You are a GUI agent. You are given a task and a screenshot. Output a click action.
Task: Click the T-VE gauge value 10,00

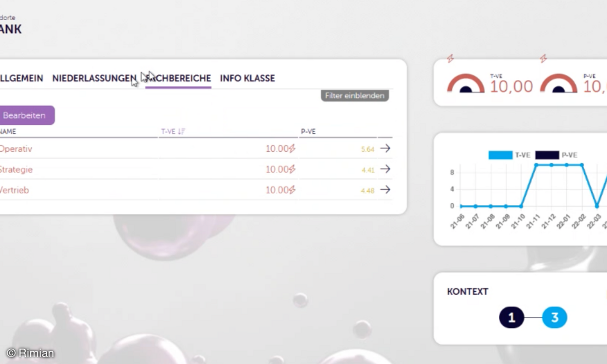[511, 86]
